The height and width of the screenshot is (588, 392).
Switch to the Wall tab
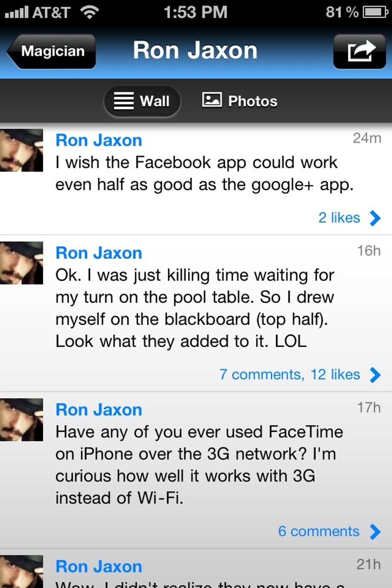tap(142, 101)
